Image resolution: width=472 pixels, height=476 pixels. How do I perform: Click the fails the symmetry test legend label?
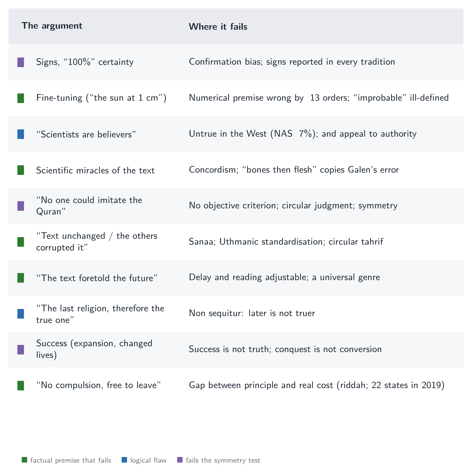coord(223,460)
